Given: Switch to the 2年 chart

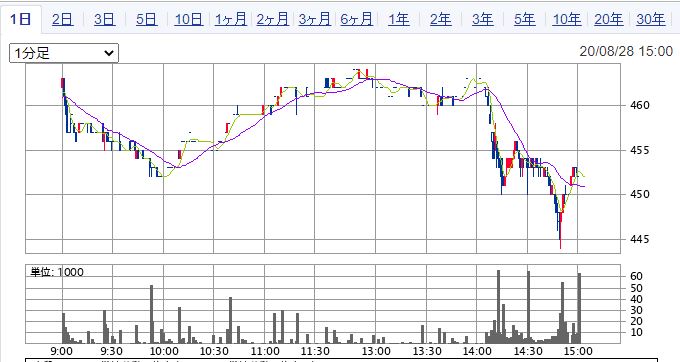Looking at the screenshot, I should 441,19.
